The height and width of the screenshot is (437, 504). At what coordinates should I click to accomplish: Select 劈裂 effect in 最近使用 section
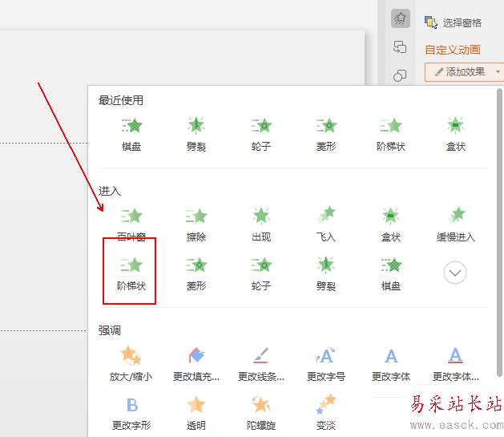pyautogui.click(x=196, y=134)
